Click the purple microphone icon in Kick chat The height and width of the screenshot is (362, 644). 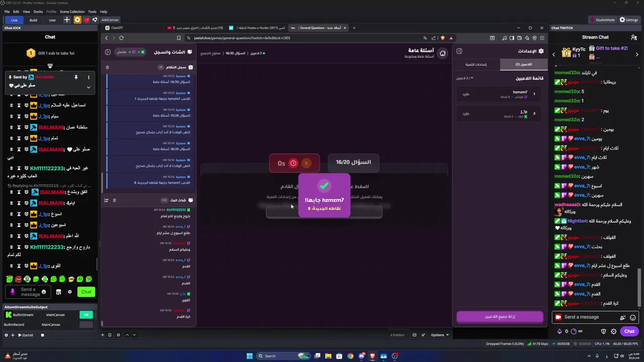pos(13,292)
